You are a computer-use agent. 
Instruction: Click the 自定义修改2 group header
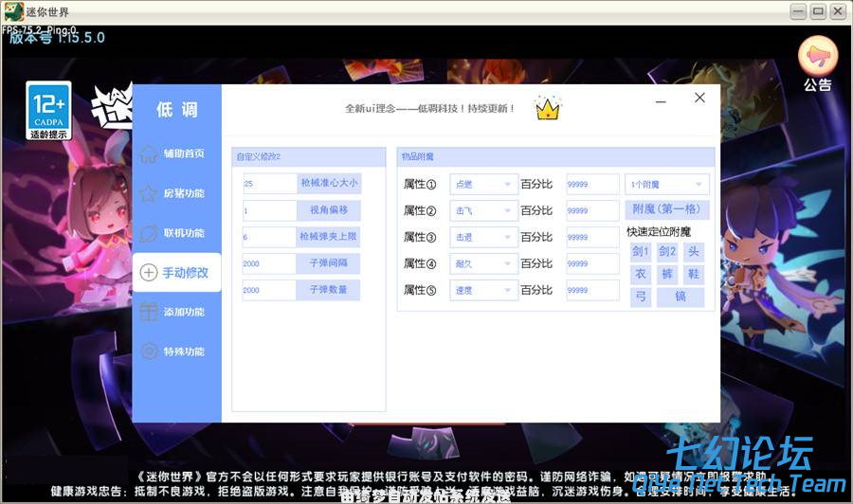tap(309, 156)
